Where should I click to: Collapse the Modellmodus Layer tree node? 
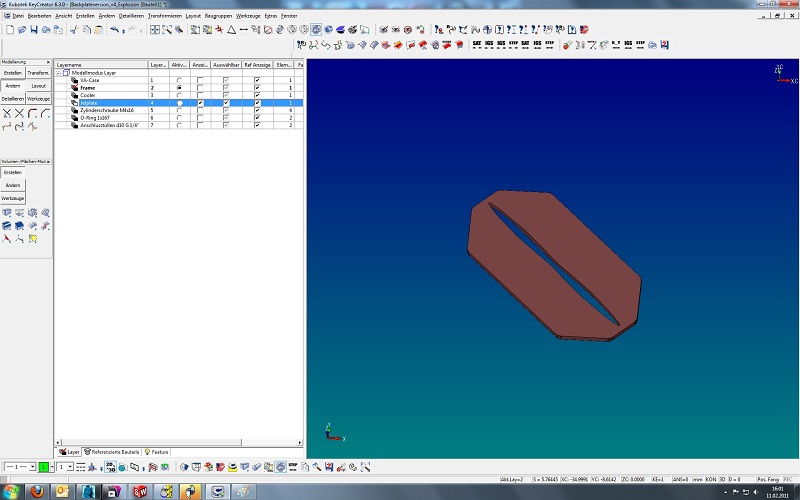coord(58,73)
